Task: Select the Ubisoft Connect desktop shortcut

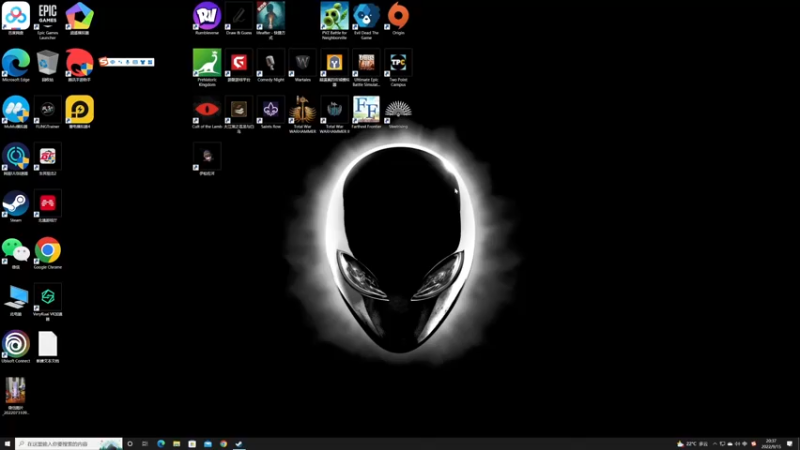Action: coord(16,346)
